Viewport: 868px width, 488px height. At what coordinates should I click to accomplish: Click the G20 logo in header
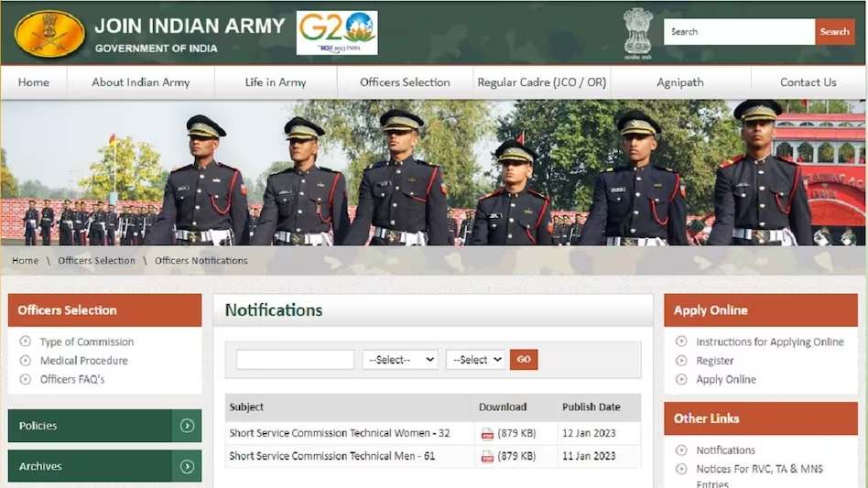point(337,33)
